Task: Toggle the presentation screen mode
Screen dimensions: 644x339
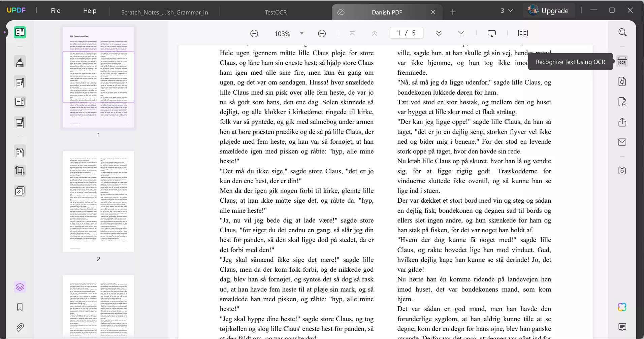Action: [492, 33]
